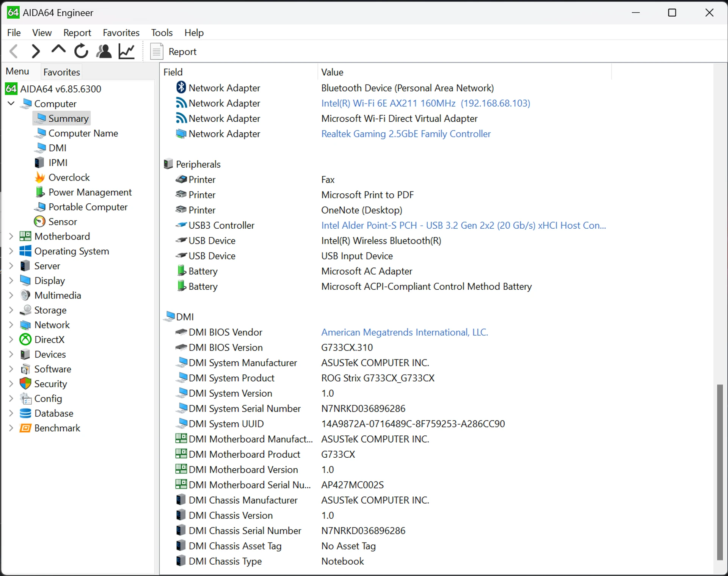Screen dimensions: 728x576
Task: Open Intel Wi-Fi 6E AX211 link
Action: click(425, 103)
